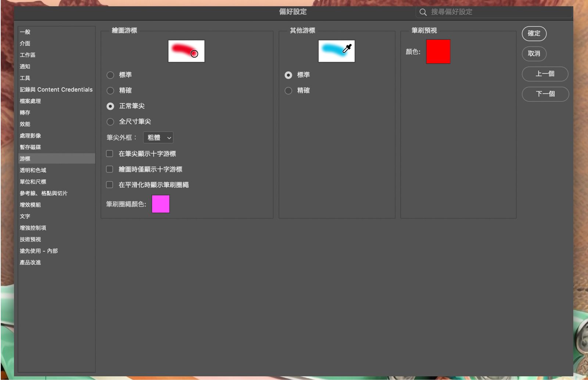Open the 轉存 preferences category
588x380 pixels.
click(x=57, y=113)
